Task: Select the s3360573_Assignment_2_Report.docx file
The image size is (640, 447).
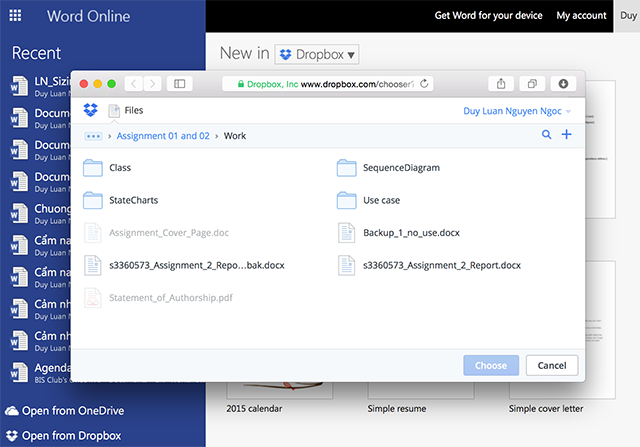Action: click(x=429, y=265)
